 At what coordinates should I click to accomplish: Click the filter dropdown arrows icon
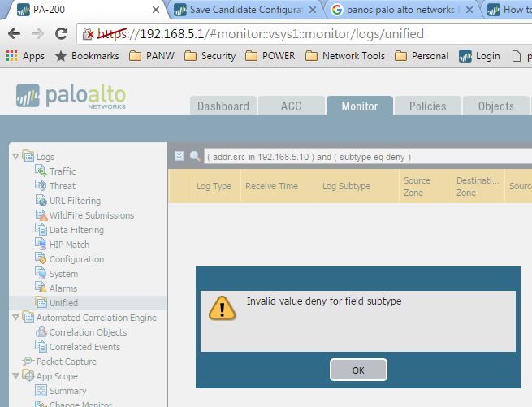tap(179, 156)
